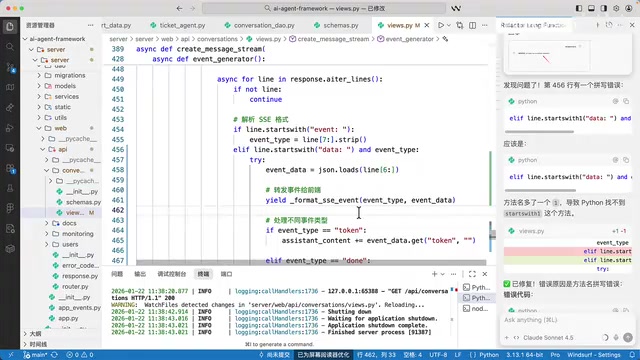Viewport: 640px width, 360px height.
Task: Toggle the bottom panel layout button
Action: click(x=591, y=8)
